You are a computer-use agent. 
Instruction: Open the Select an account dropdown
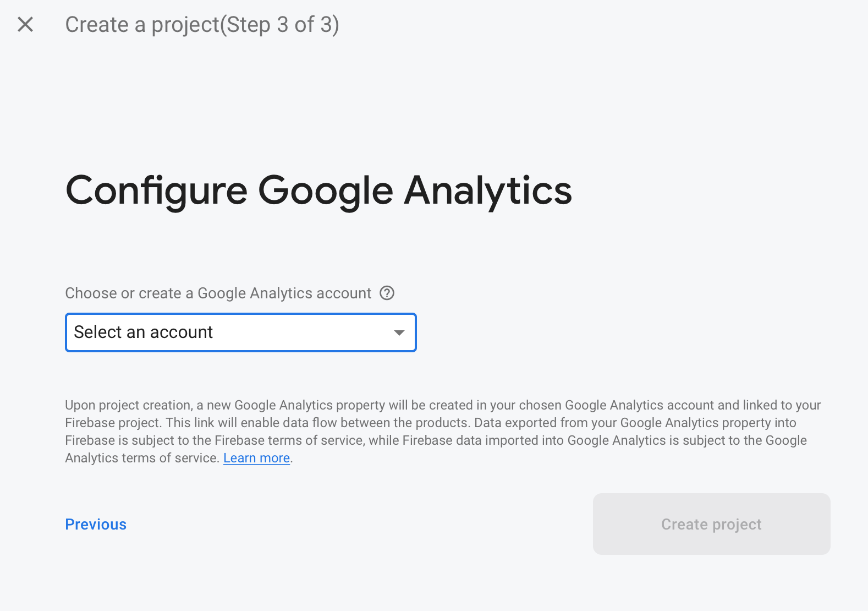(240, 332)
